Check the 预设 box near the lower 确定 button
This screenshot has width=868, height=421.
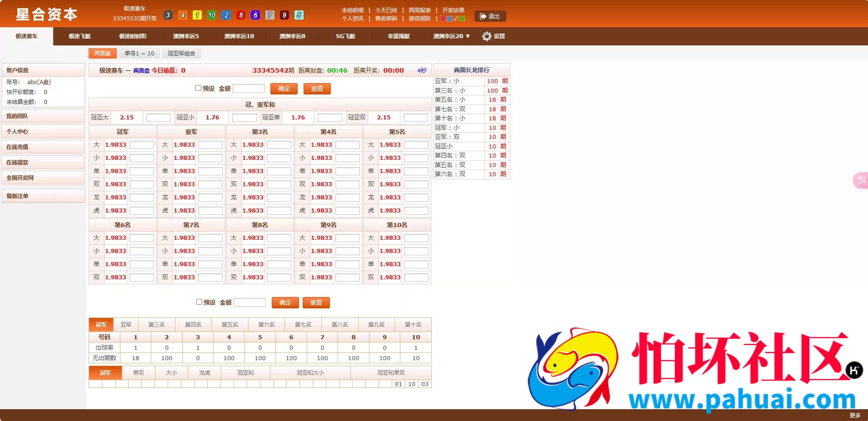click(200, 302)
